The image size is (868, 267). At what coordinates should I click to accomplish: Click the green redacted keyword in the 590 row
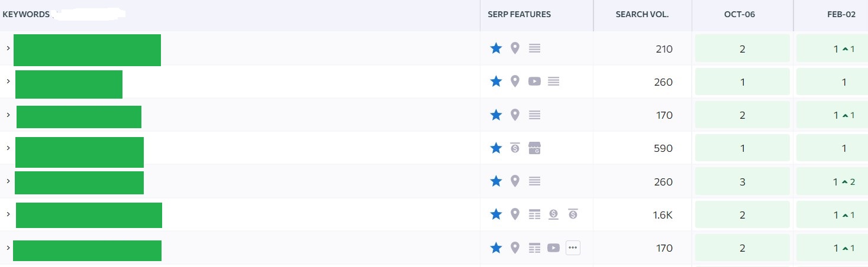pyautogui.click(x=79, y=152)
